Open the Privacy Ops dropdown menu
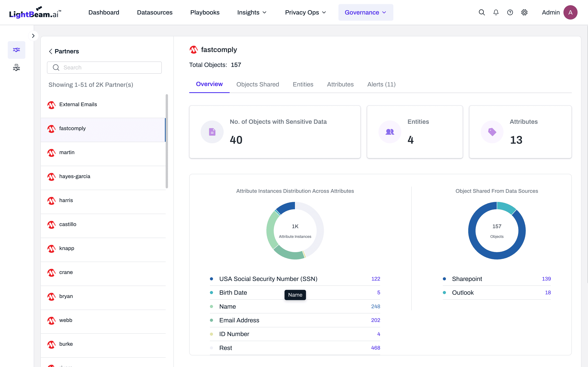Viewport: 588px width, 367px height. [x=305, y=12]
